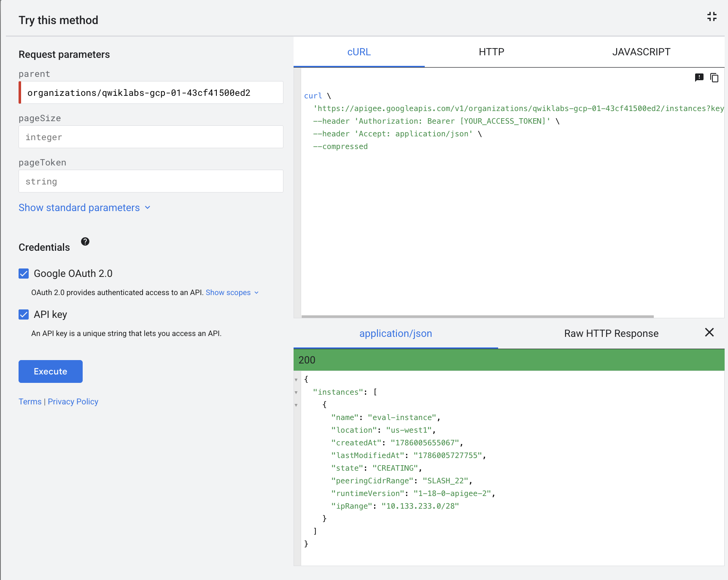Screen dimensions: 728x580
Task: Click the "SLASH_22" peeringCidrRange value
Action: [445, 481]
